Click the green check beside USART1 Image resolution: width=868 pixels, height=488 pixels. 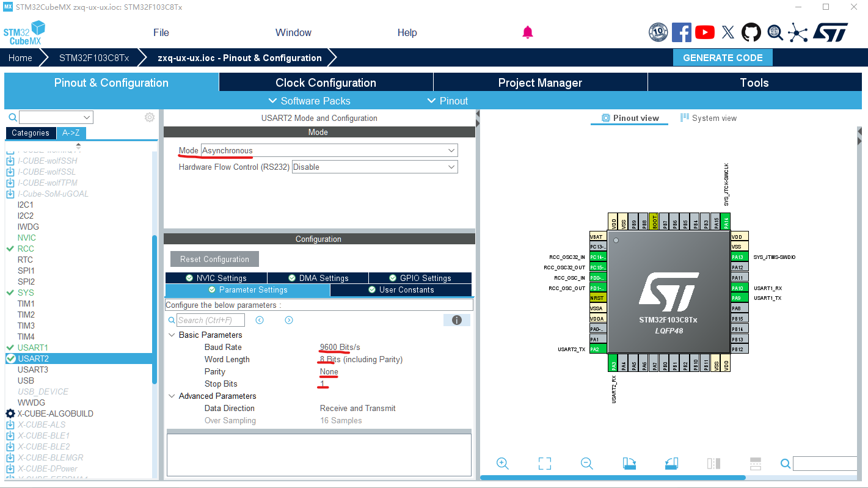pyautogui.click(x=10, y=348)
